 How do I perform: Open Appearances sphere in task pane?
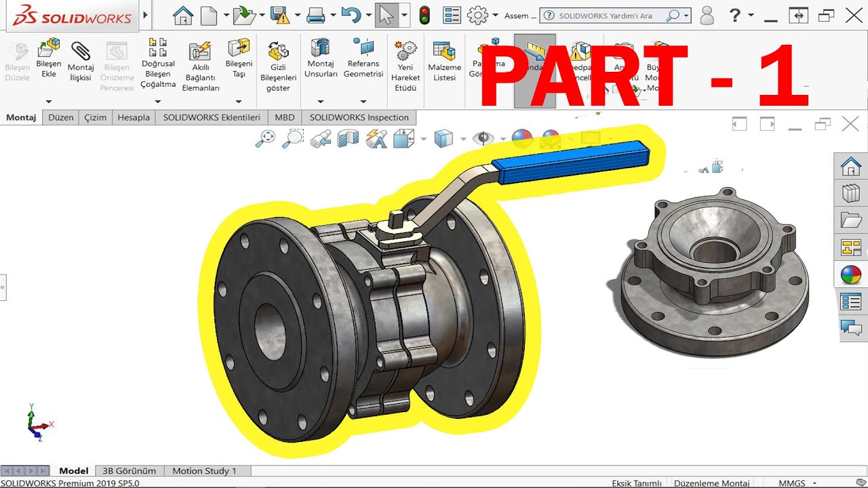pos(850,274)
